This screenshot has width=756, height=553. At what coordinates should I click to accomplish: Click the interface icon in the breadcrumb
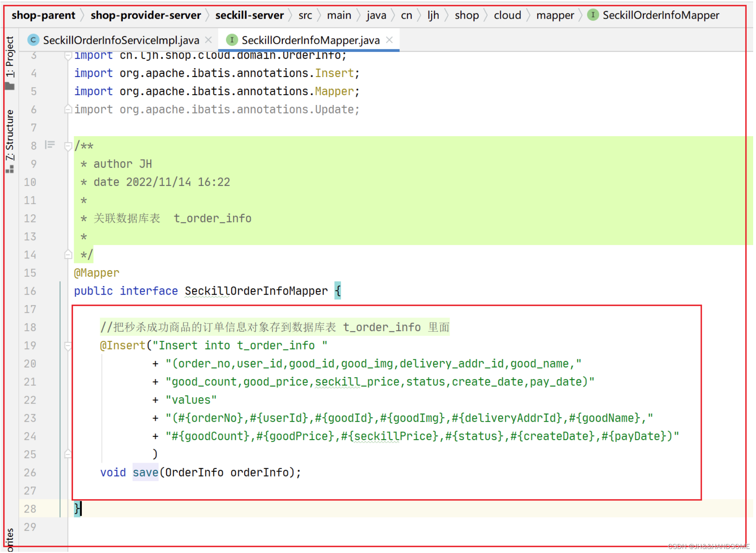click(x=593, y=15)
